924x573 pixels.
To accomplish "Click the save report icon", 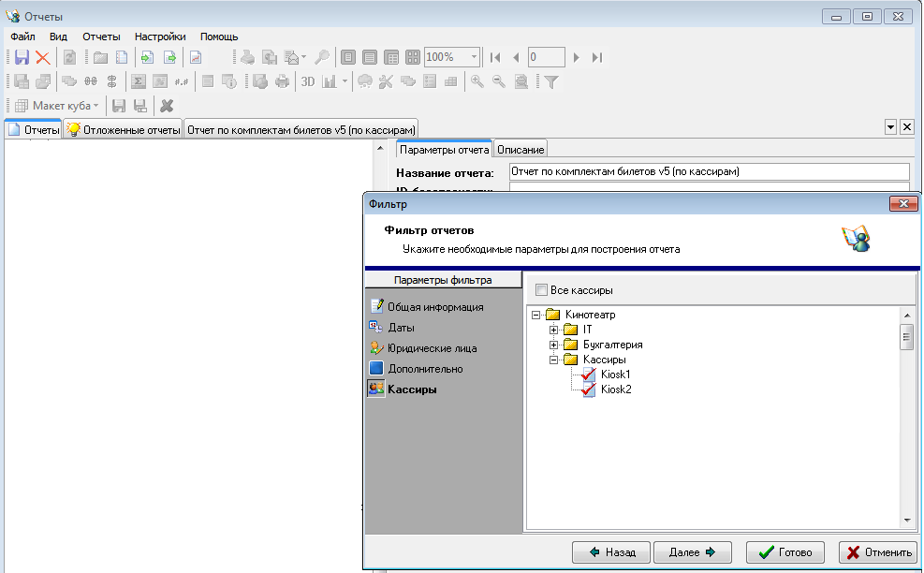I will (x=21, y=57).
